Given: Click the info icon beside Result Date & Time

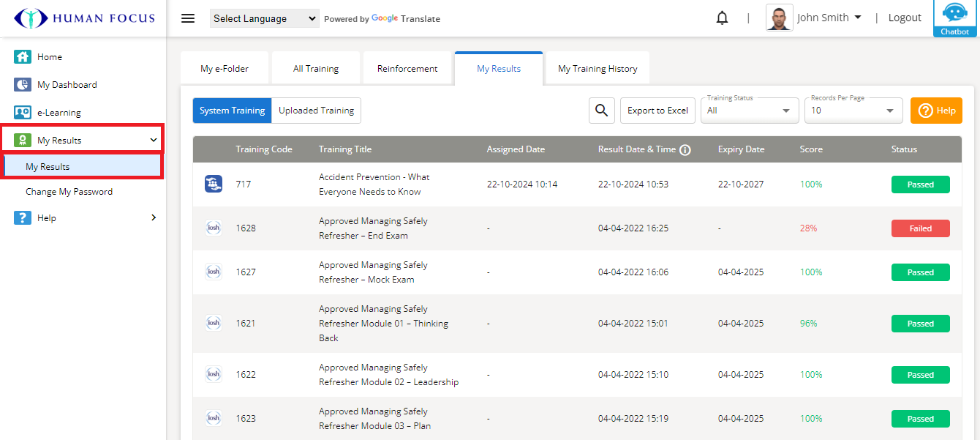Looking at the screenshot, I should click(x=685, y=149).
